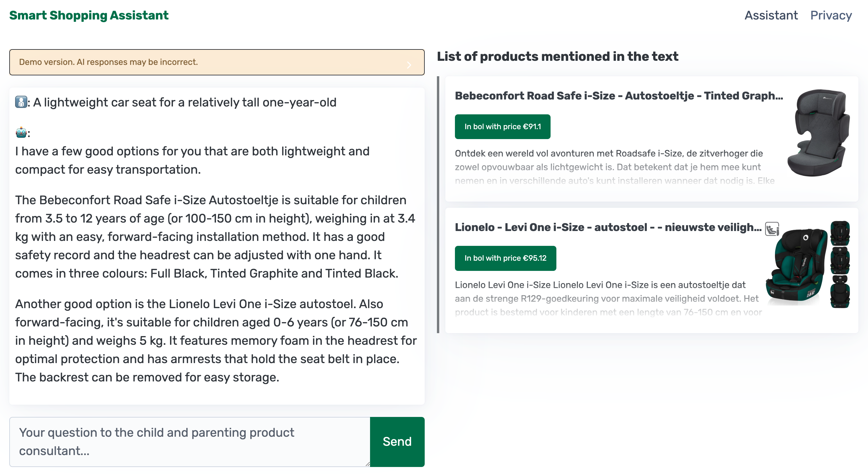Click the user avatar emoji icon
The width and height of the screenshot is (868, 476).
coord(21,102)
